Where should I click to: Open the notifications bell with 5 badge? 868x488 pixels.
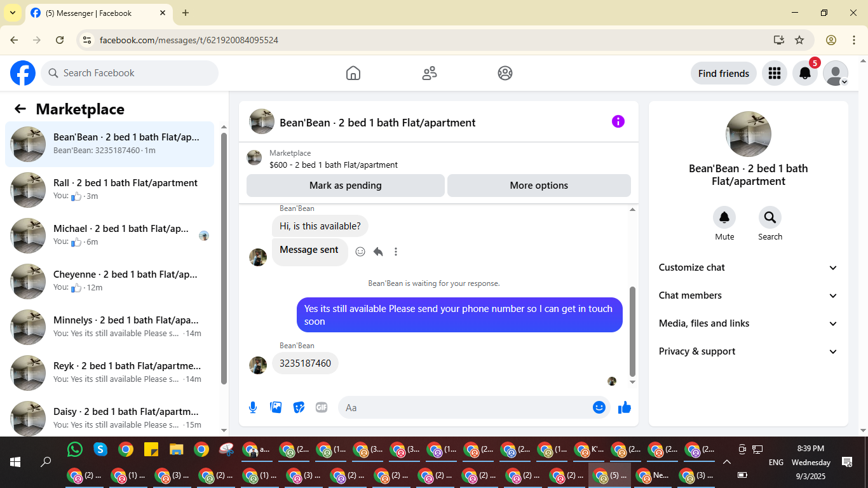805,73
